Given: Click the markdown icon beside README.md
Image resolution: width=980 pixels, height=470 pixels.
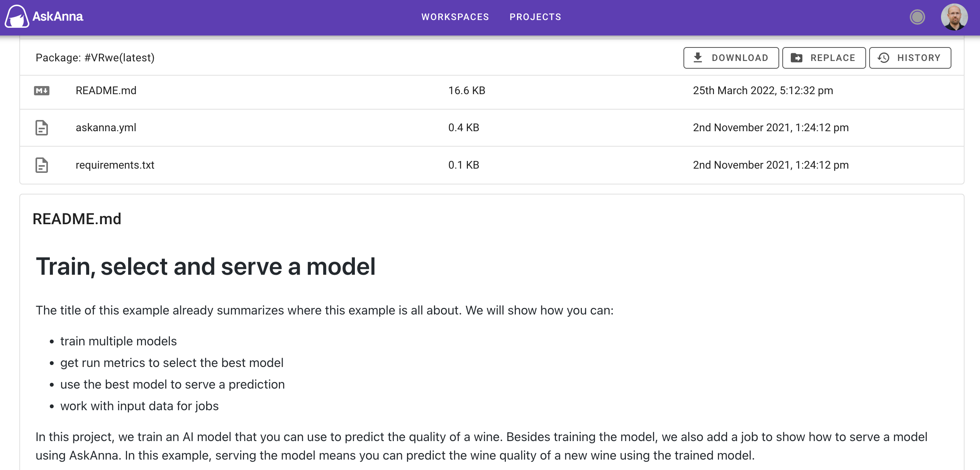Looking at the screenshot, I should click(42, 91).
